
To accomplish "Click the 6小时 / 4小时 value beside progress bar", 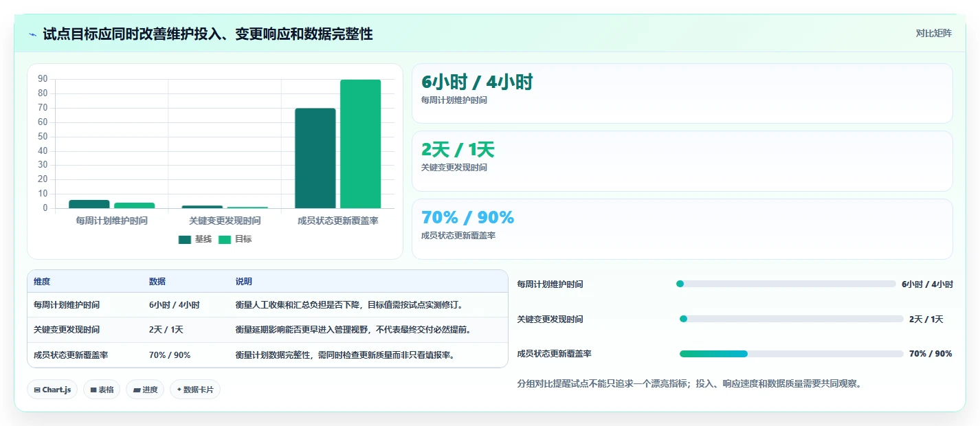I will (927, 284).
